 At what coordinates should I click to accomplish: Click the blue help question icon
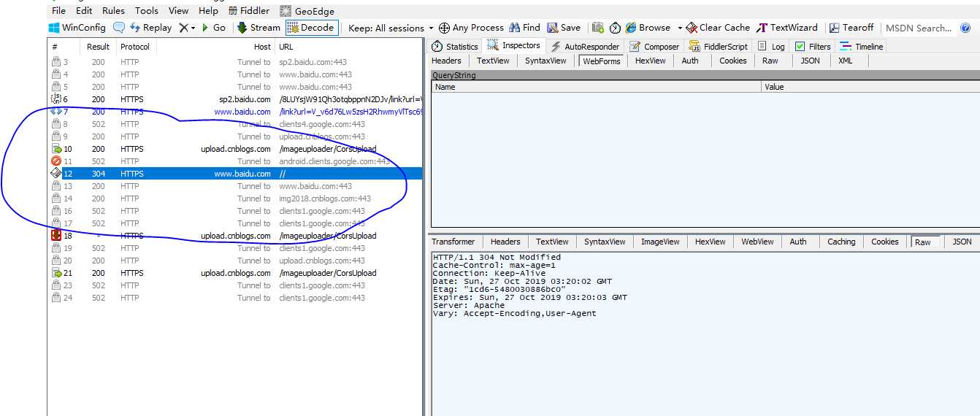tap(965, 28)
